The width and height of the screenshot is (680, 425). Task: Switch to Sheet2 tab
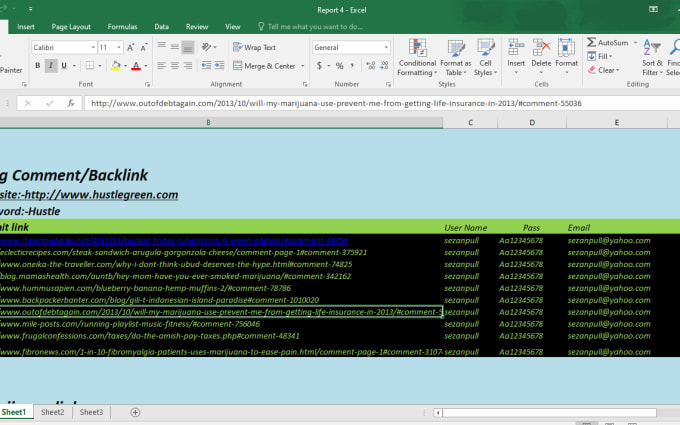pyautogui.click(x=52, y=412)
